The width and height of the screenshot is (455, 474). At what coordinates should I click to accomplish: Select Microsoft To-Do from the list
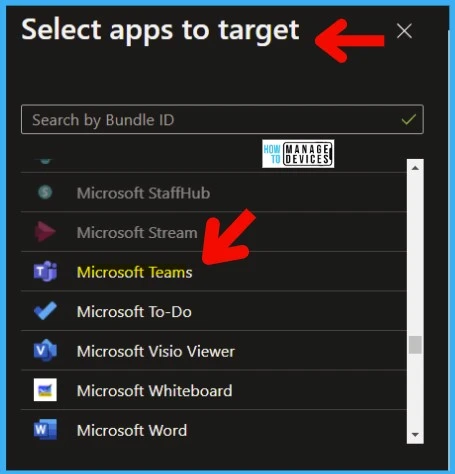click(213, 311)
